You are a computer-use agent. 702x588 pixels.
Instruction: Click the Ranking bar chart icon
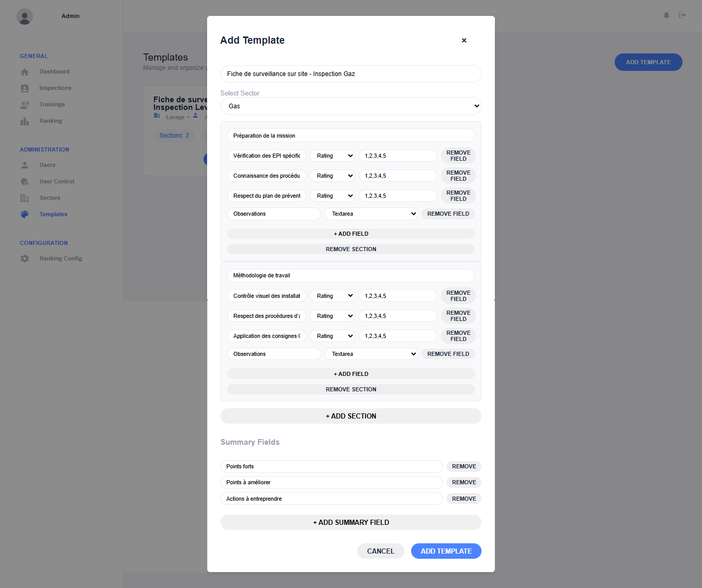25,121
